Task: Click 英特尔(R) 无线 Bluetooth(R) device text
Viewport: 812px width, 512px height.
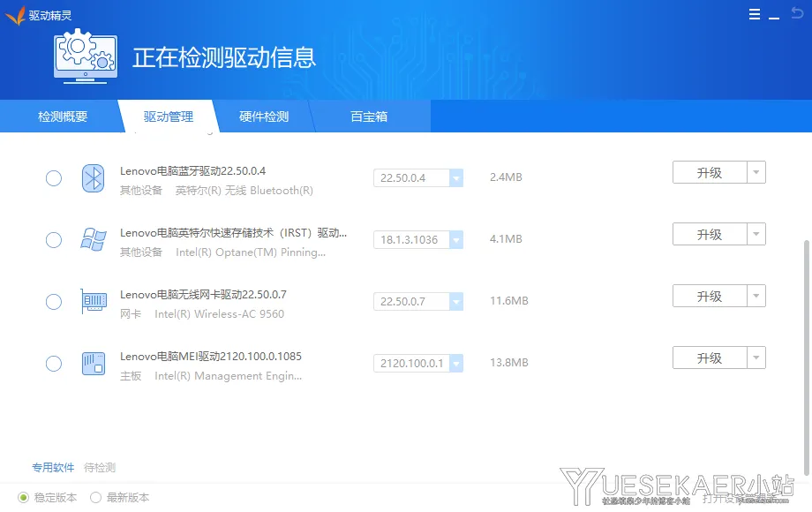Action: [x=244, y=191]
